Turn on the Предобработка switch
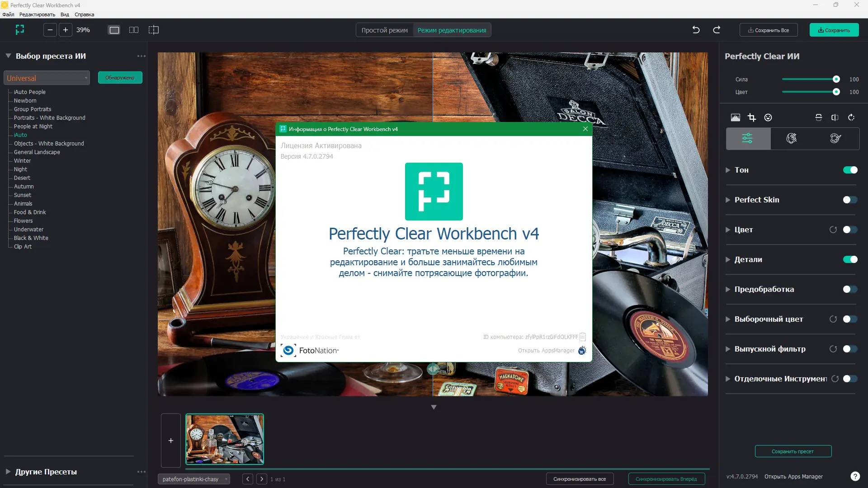The height and width of the screenshot is (488, 868). coord(850,289)
